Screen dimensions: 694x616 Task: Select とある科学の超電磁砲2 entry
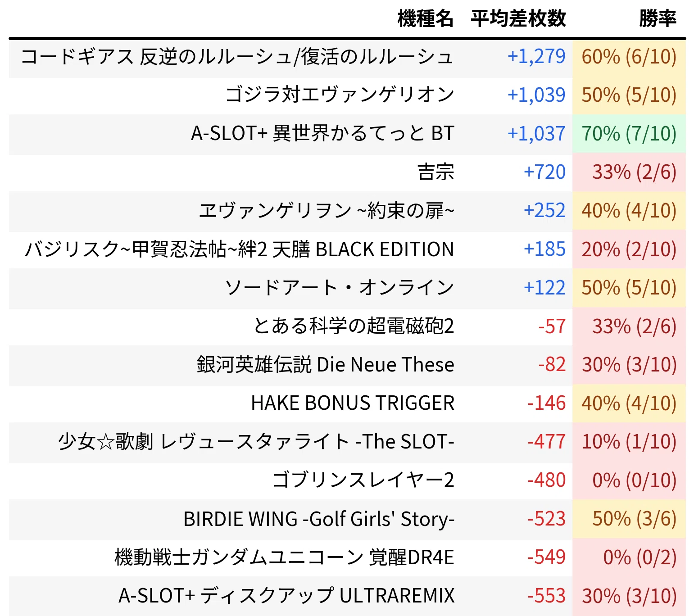pos(354,327)
